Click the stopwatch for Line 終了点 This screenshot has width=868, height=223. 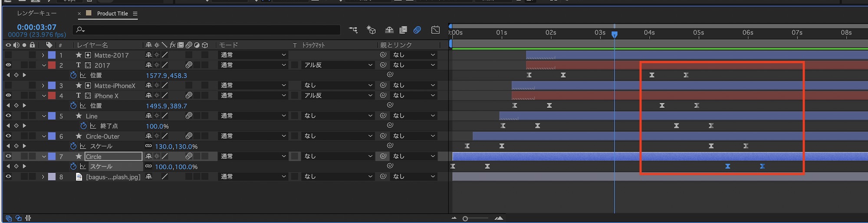point(83,126)
